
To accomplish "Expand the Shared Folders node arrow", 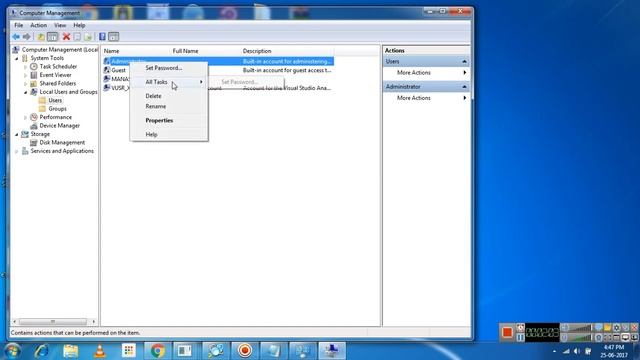I will coord(25,84).
